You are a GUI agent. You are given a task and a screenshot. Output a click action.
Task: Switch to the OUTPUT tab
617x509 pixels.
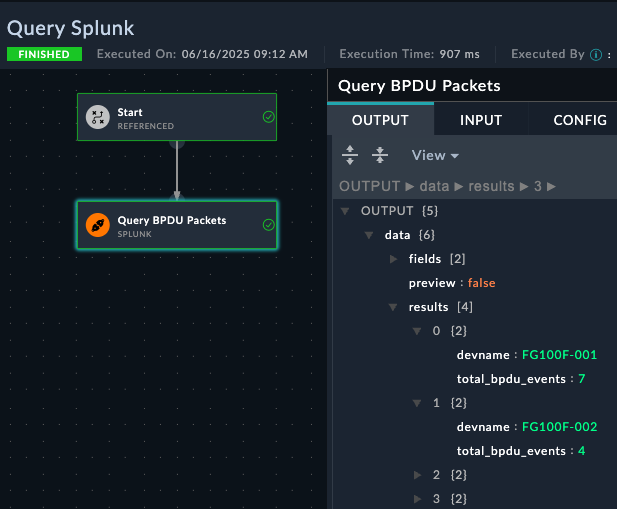point(380,120)
